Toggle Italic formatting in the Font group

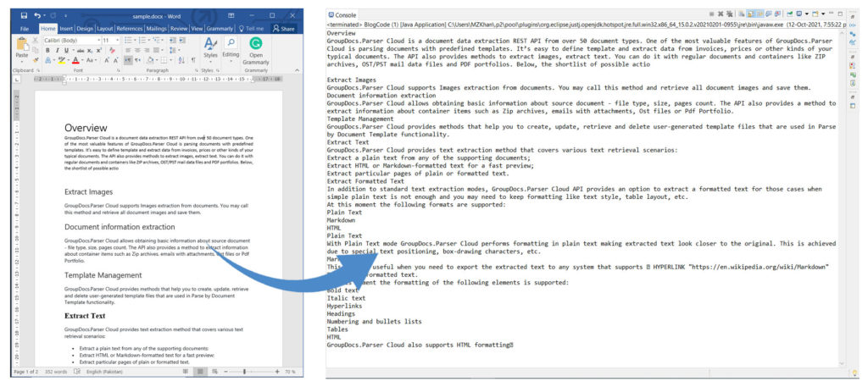[x=58, y=50]
